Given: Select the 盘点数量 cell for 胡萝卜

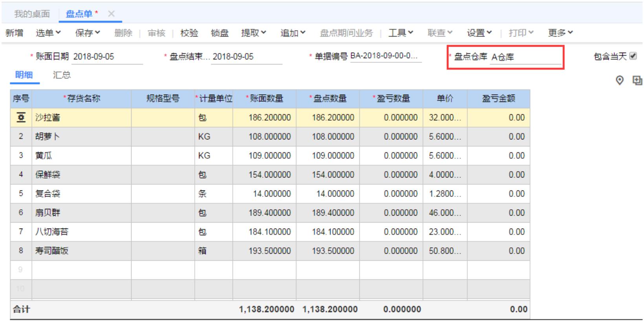Looking at the screenshot, I should (328, 137).
